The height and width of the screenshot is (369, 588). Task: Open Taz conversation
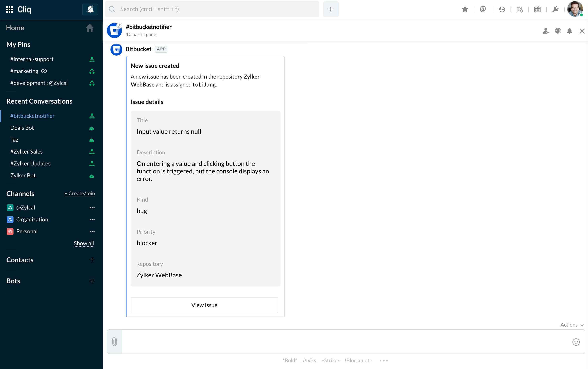(x=14, y=140)
